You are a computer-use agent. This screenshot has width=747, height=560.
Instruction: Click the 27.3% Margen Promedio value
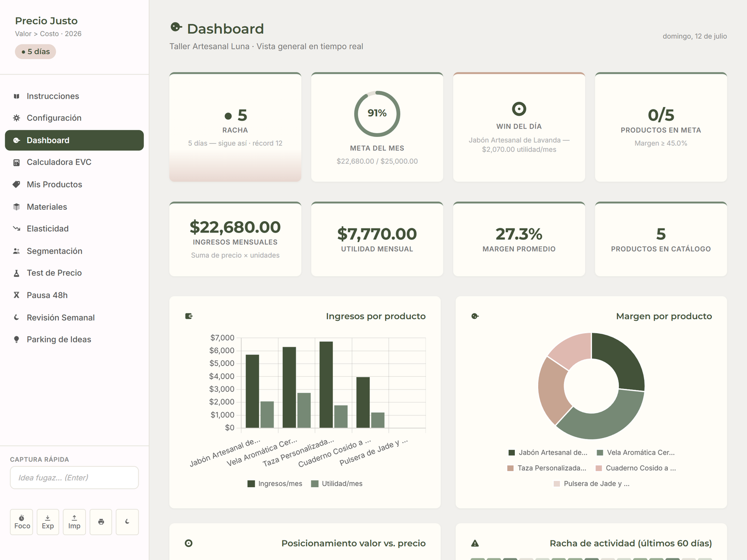coord(519,234)
